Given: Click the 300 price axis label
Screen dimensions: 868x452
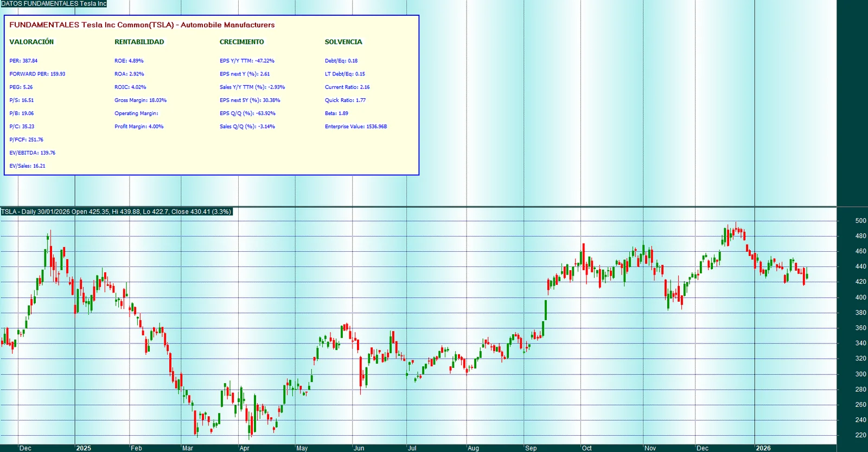Looking at the screenshot, I should [x=860, y=374].
